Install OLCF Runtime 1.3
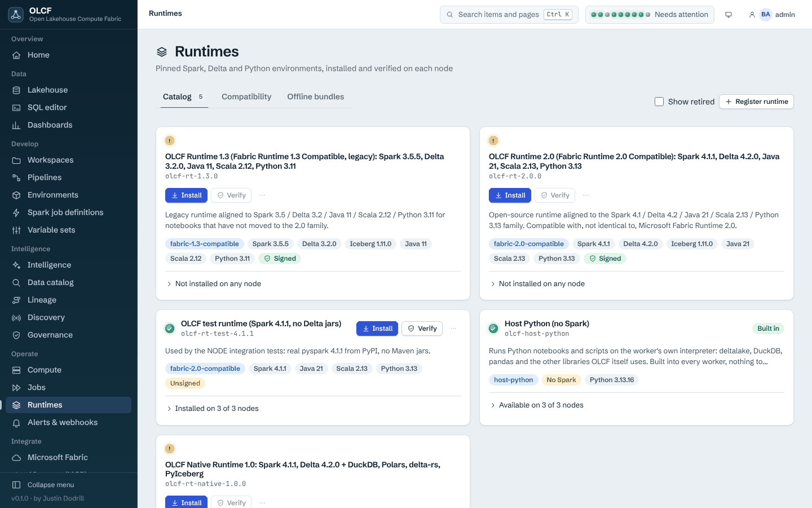 [186, 195]
